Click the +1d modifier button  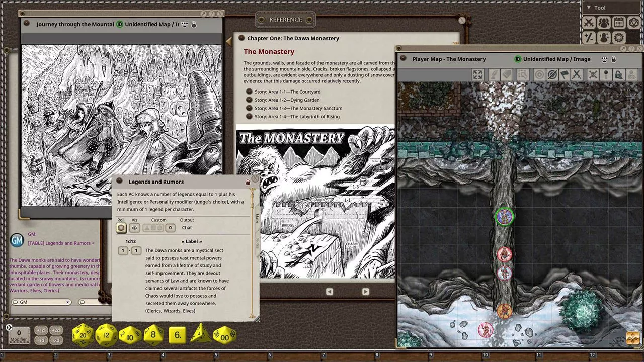click(41, 330)
